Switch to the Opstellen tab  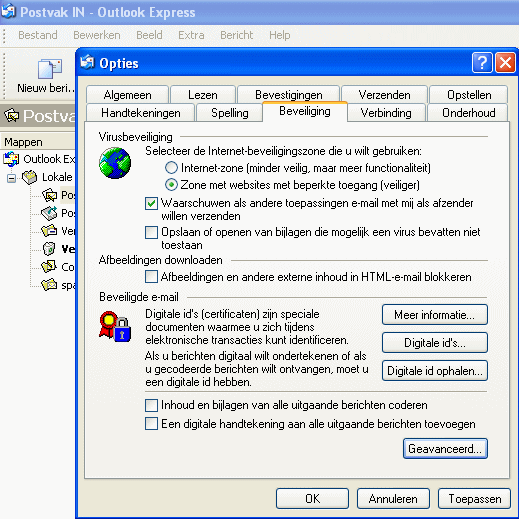[469, 95]
